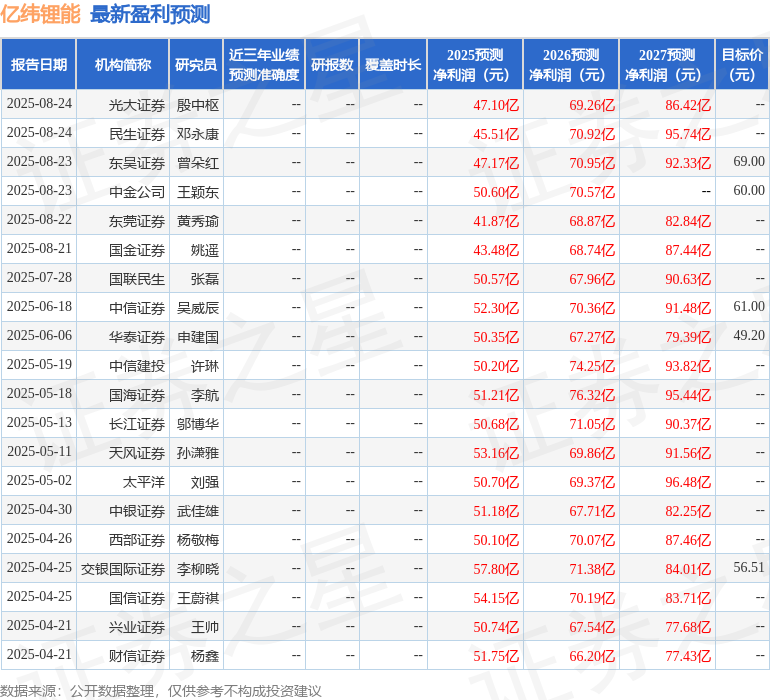The width and height of the screenshot is (770, 700).
Task: Click target price 61.00
Action: point(749,306)
